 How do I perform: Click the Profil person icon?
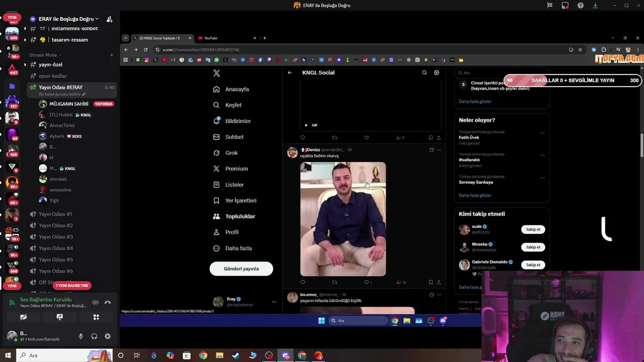216,232
